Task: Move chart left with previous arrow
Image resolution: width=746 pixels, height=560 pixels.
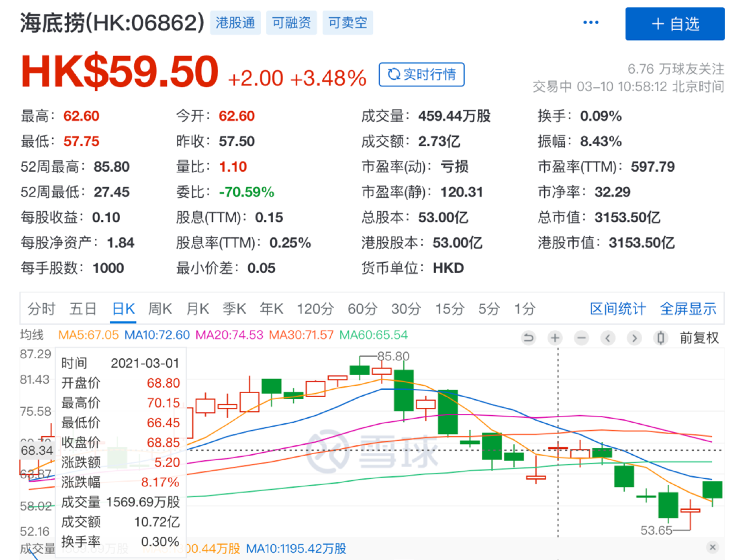Action: point(608,338)
